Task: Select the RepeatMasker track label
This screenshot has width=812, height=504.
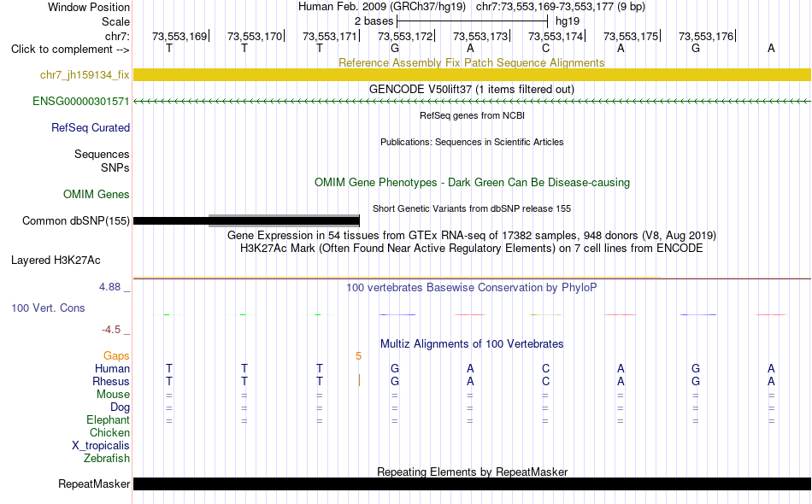Action: 94,483
